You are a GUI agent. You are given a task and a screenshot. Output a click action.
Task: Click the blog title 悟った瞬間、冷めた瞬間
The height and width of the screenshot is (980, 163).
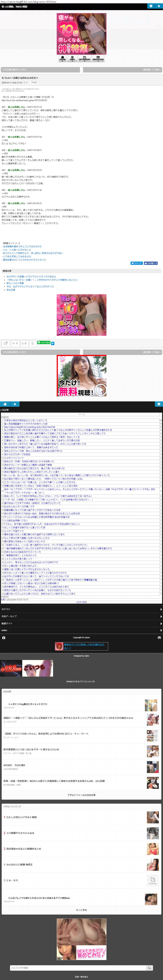(14, 6)
